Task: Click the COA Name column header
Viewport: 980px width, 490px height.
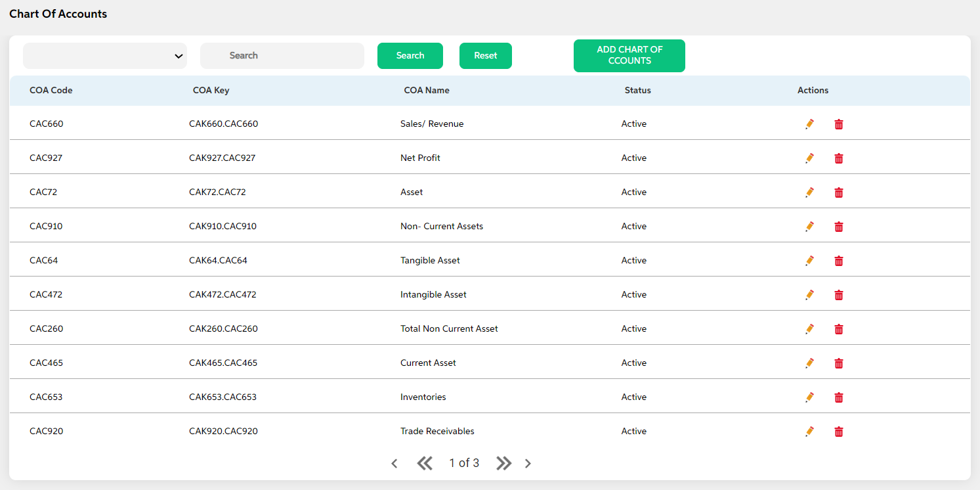Action: (427, 91)
